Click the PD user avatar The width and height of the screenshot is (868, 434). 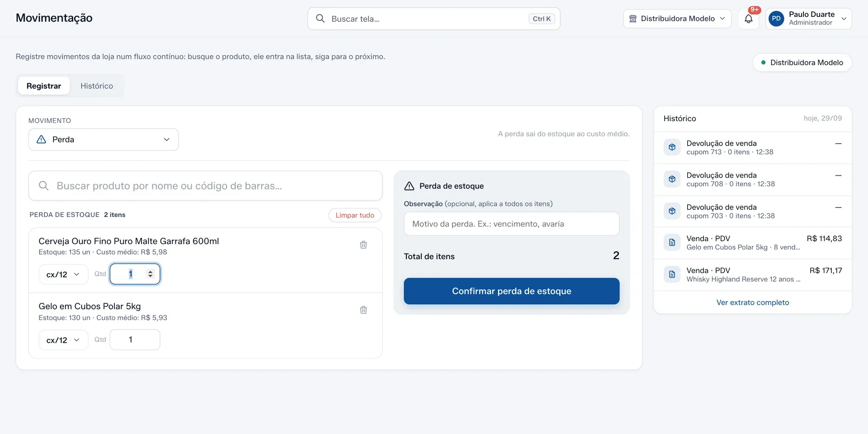(x=776, y=19)
